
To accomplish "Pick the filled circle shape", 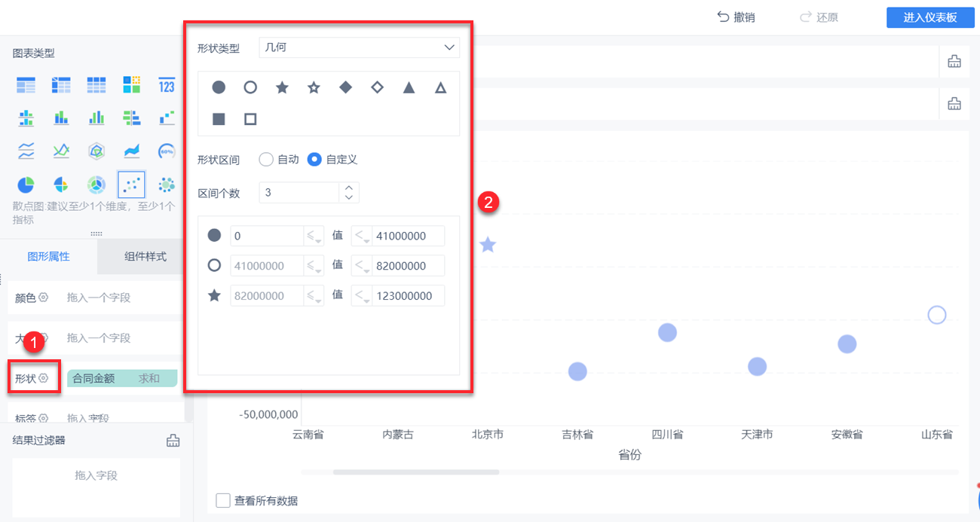I will click(x=219, y=87).
